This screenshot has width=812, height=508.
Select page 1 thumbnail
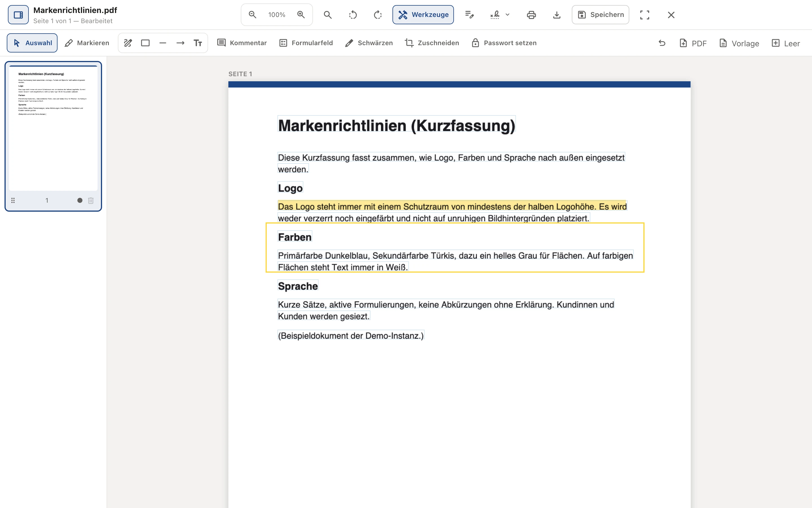(53, 128)
